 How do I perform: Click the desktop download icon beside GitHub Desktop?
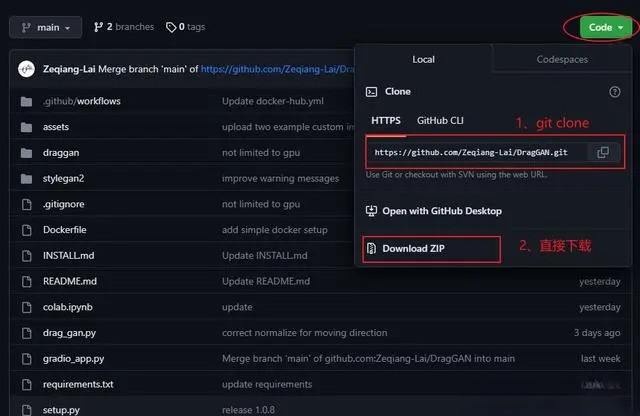pos(371,211)
